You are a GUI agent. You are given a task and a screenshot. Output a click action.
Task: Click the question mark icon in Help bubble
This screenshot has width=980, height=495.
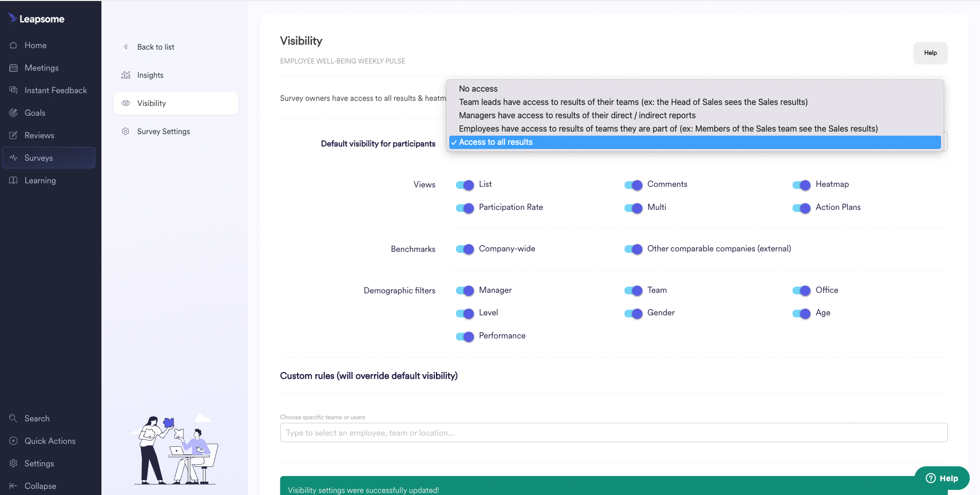[x=931, y=478]
